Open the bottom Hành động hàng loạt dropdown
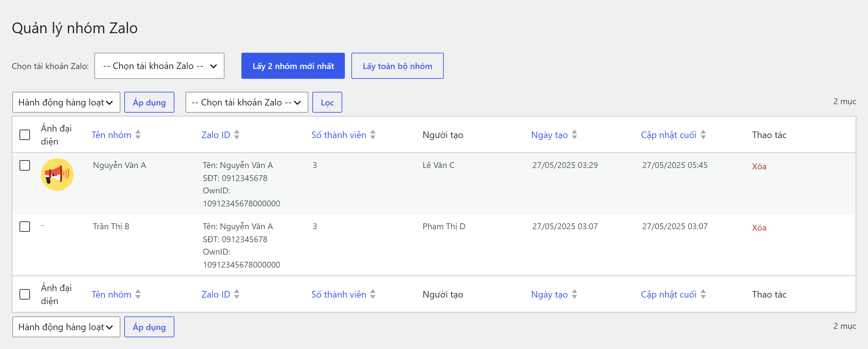This screenshot has width=868, height=349. pyautogui.click(x=66, y=327)
